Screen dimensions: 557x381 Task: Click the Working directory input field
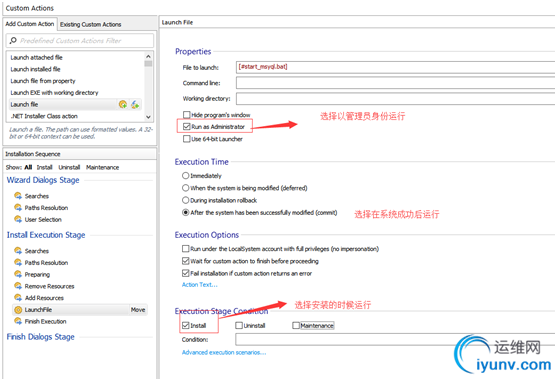coord(395,99)
